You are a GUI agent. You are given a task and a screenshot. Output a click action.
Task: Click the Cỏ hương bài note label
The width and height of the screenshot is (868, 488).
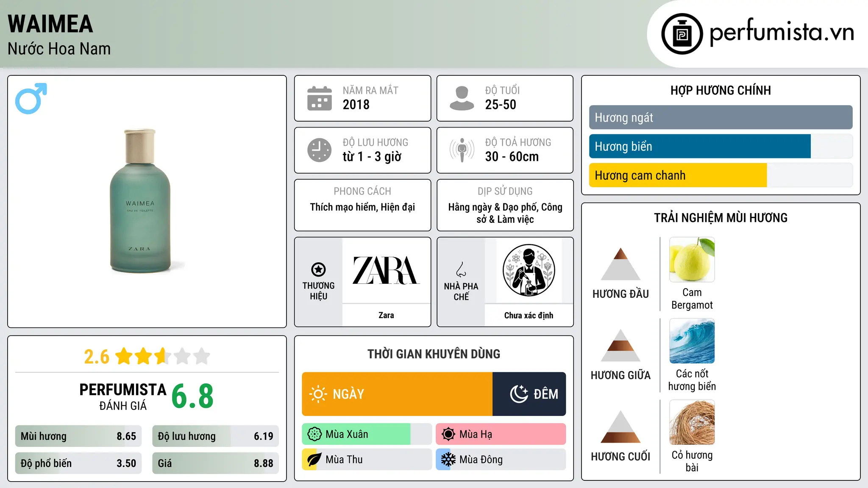click(692, 461)
